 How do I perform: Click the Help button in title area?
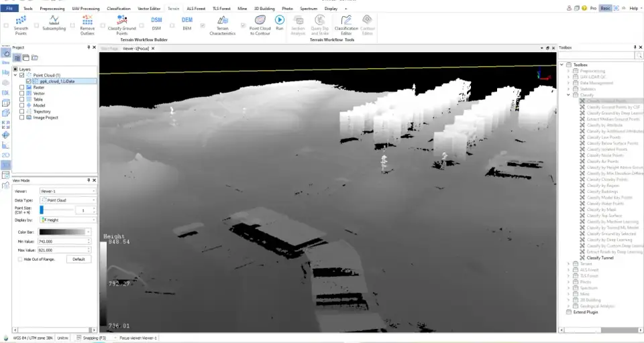click(x=634, y=8)
